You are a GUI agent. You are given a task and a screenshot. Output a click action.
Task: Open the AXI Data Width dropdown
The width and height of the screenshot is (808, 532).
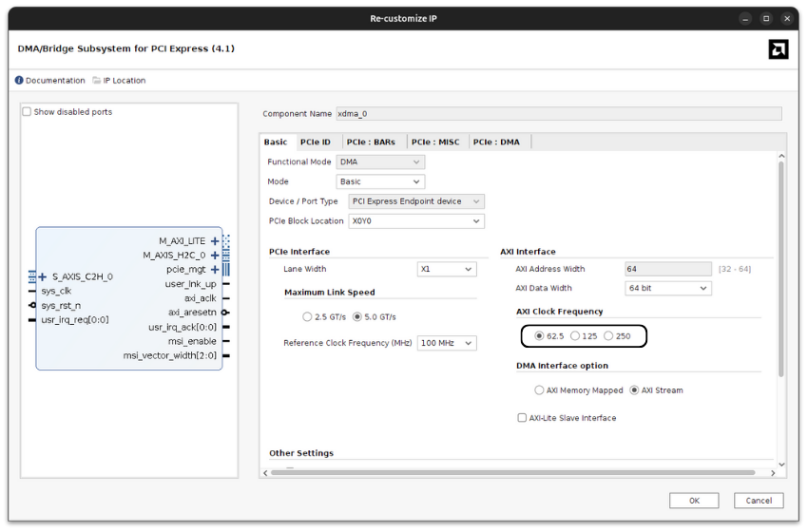(668, 289)
